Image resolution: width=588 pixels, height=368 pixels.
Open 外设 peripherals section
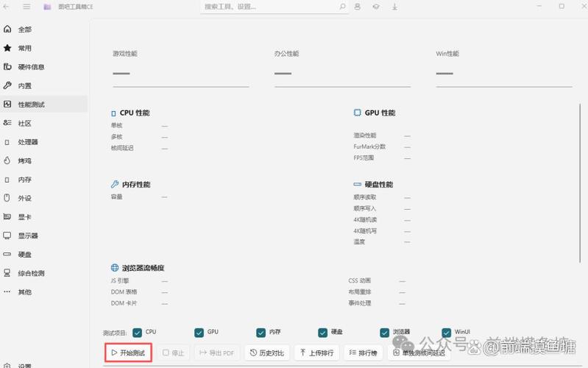coord(44,198)
